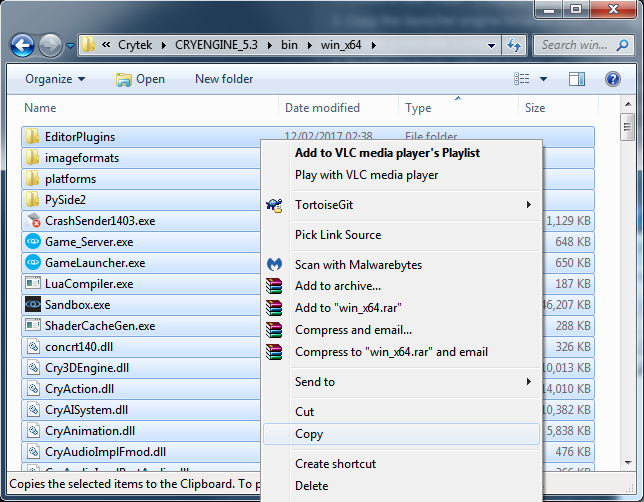This screenshot has height=502, width=644.
Task: Open the recent locations dropdown arrow
Action: coord(70,46)
